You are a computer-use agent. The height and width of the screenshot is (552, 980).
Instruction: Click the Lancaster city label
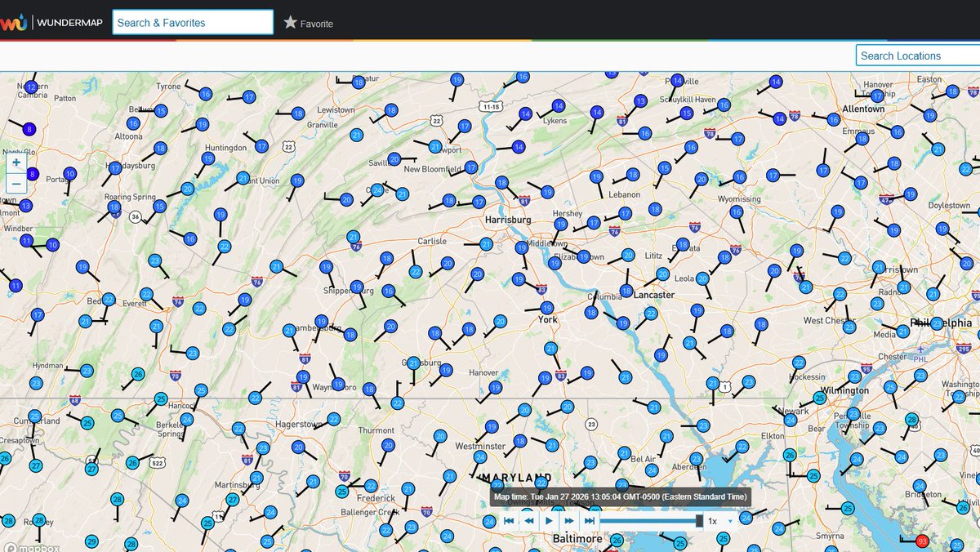pos(654,295)
